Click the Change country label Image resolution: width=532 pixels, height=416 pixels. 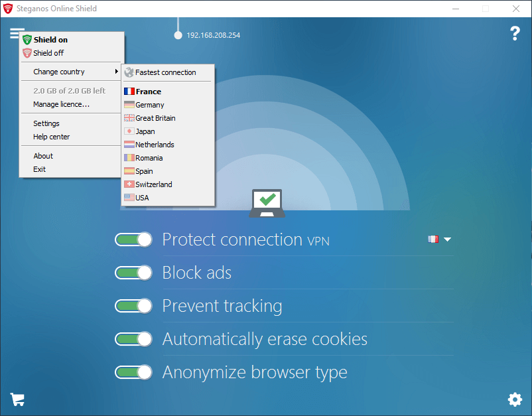point(58,72)
